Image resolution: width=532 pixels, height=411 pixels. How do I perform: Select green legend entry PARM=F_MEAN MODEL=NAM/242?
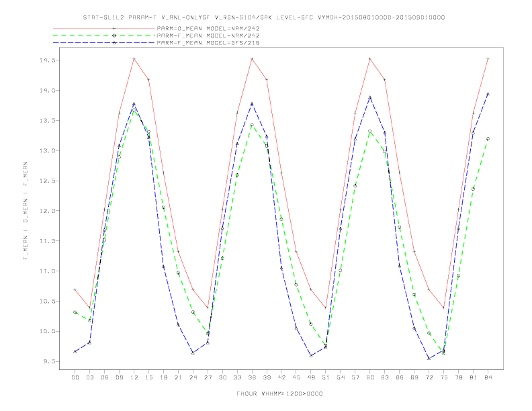pyautogui.click(x=208, y=36)
